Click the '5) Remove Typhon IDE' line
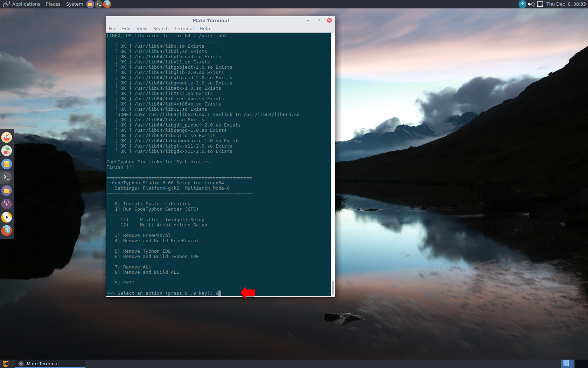 tap(143, 251)
